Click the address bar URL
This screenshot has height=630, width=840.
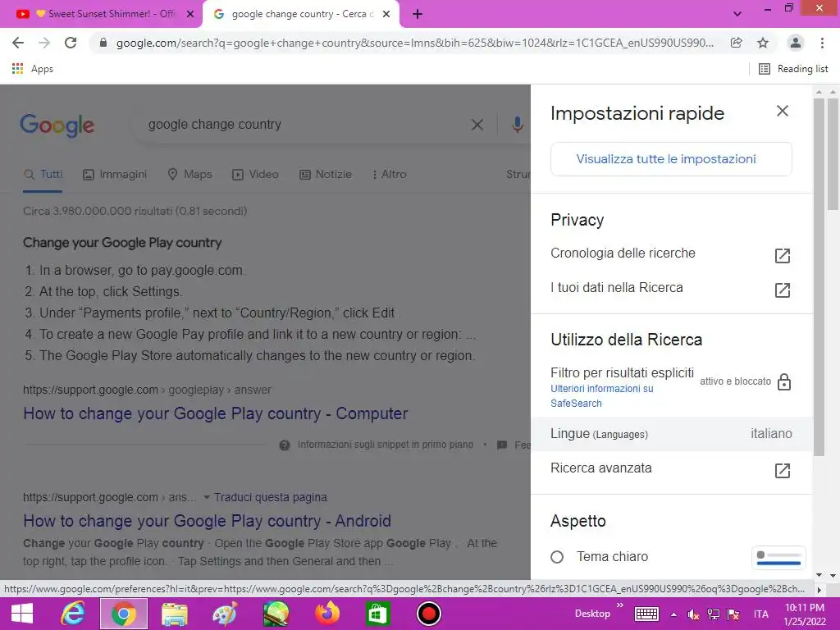point(414,43)
